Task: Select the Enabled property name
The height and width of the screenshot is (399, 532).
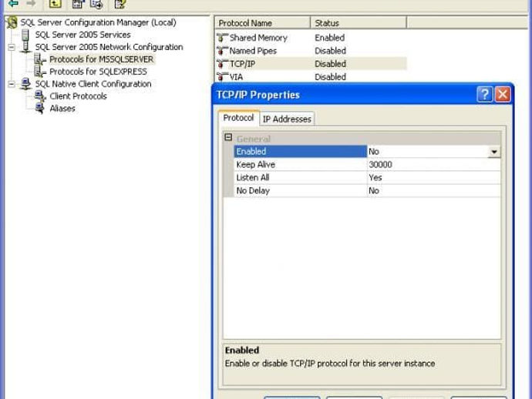Action: click(x=300, y=152)
